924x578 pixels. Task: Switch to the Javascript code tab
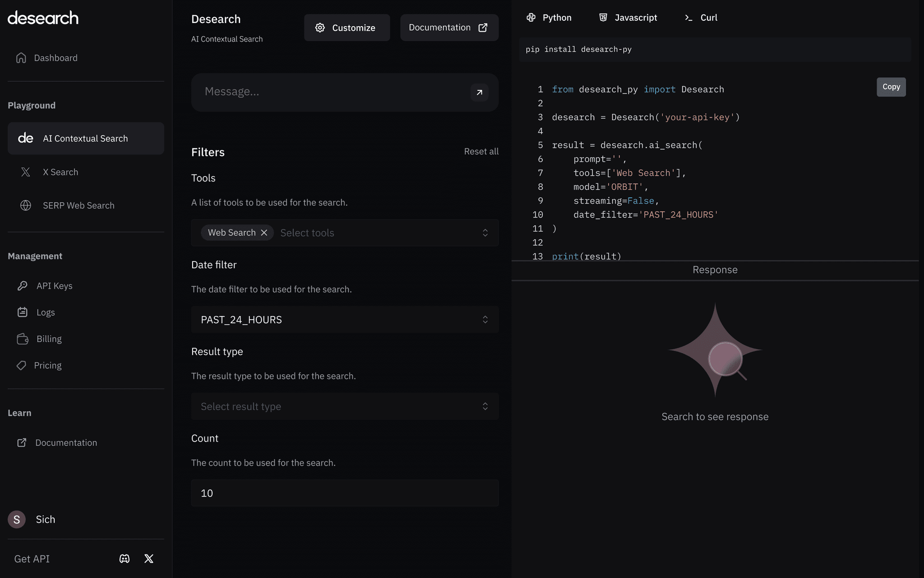point(627,18)
